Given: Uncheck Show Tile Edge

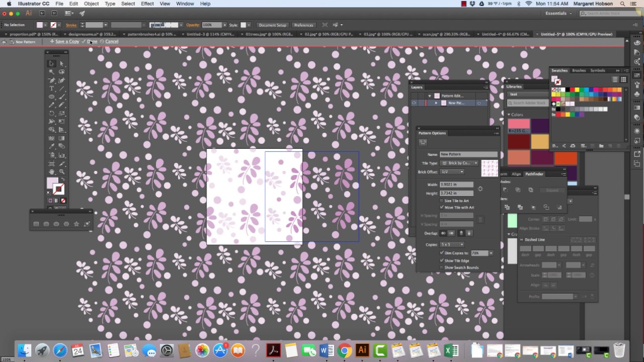Looking at the screenshot, I should [x=441, y=260].
